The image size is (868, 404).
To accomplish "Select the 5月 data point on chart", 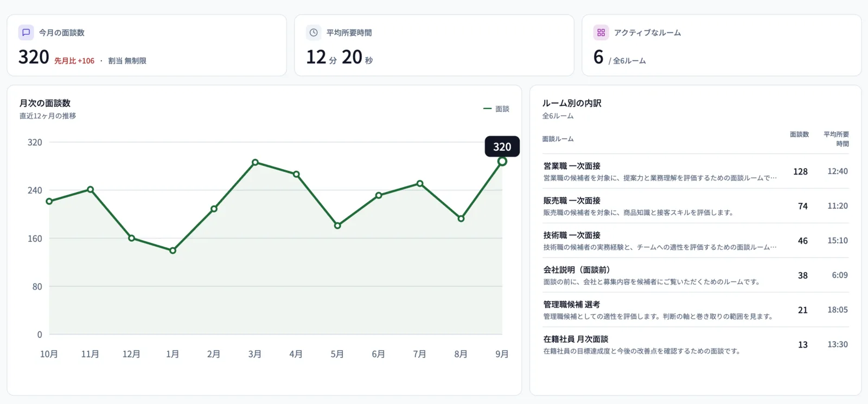I will point(337,226).
